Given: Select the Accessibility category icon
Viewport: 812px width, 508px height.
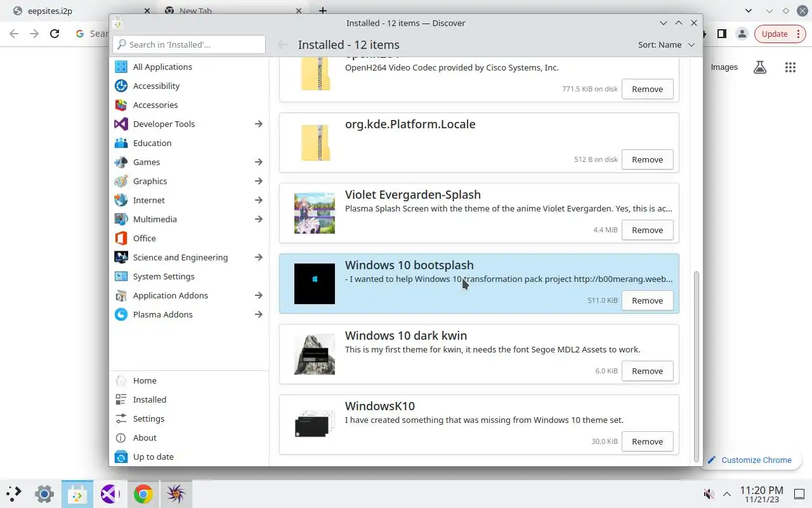Looking at the screenshot, I should pyautogui.click(x=121, y=86).
